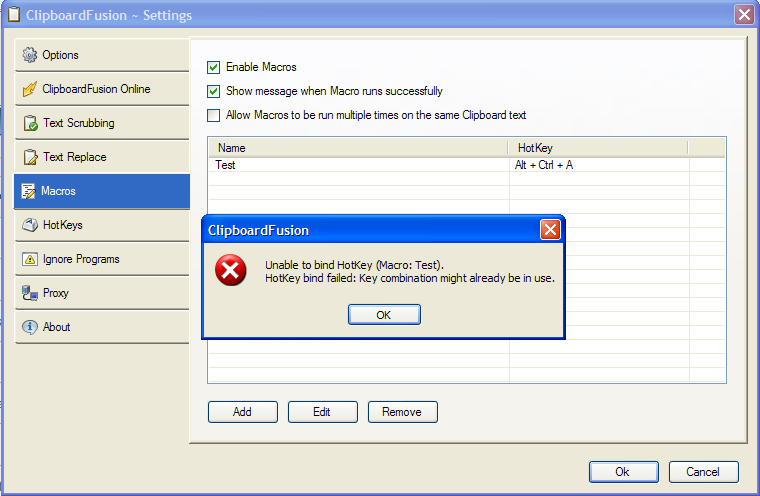Uncheck Show message when Macro runs successfully
The width and height of the screenshot is (760, 496).
213,91
